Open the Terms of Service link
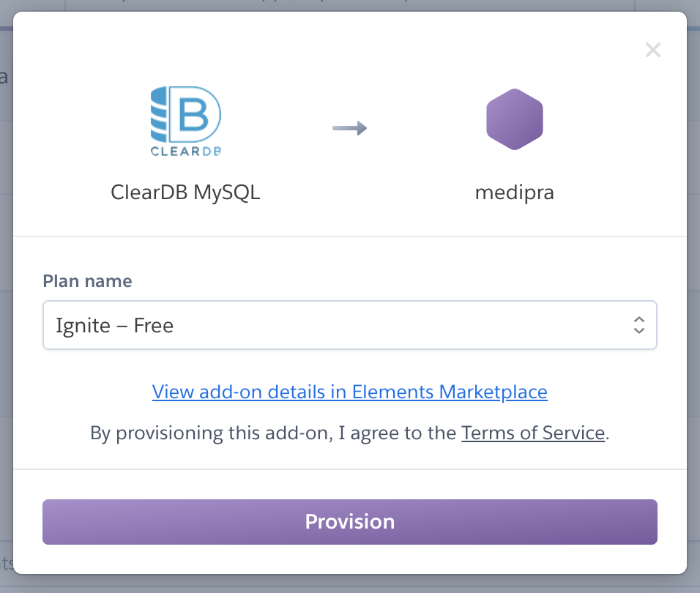The width and height of the screenshot is (700, 593). (532, 433)
